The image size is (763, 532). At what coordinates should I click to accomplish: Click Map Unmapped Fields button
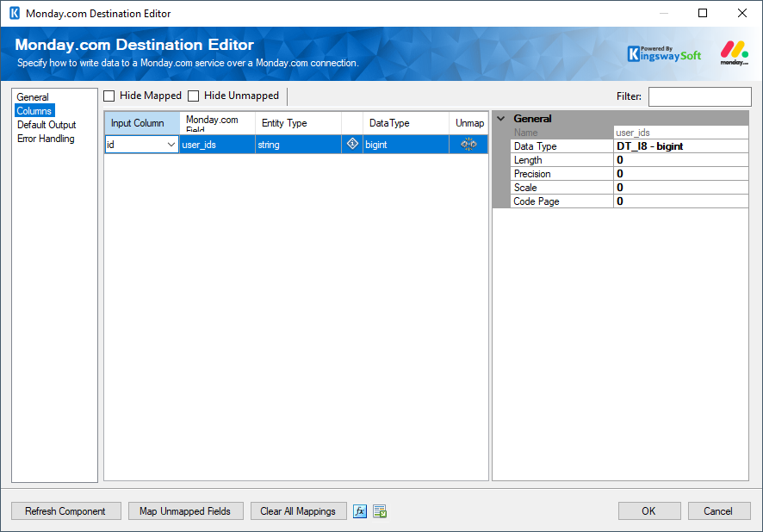click(x=185, y=511)
